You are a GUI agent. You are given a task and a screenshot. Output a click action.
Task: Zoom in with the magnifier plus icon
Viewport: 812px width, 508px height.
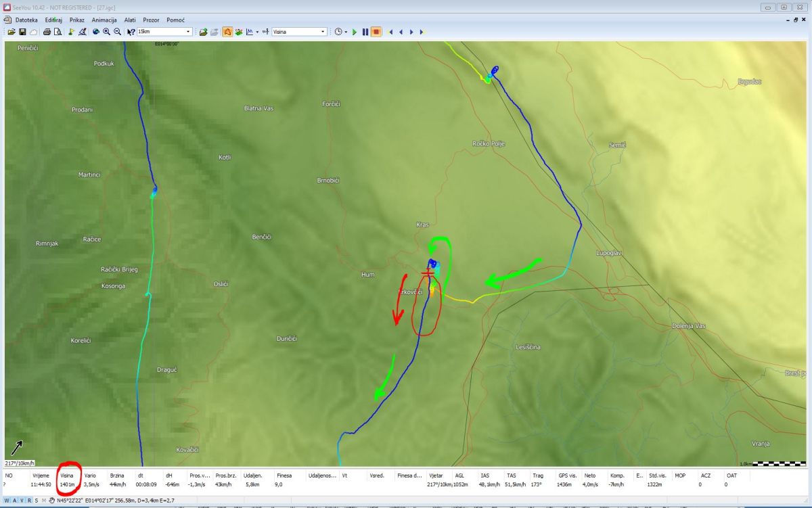tap(106, 32)
